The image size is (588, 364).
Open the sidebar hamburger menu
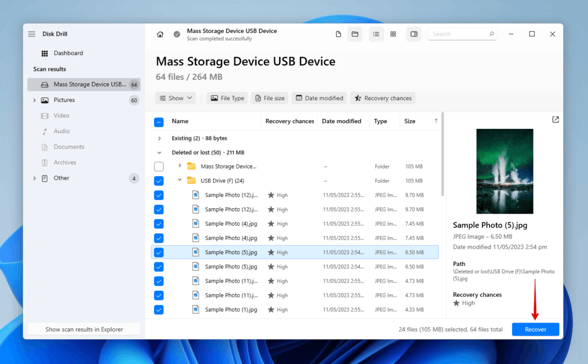pyautogui.click(x=31, y=34)
